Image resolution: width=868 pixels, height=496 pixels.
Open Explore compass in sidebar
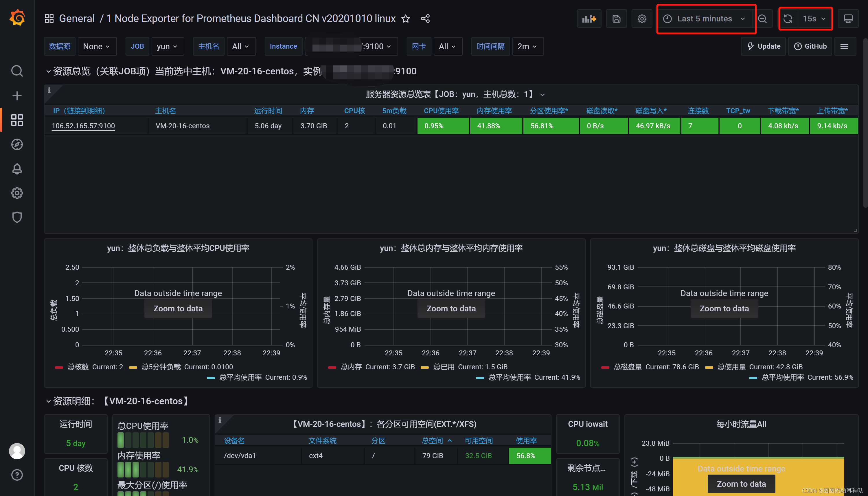click(x=17, y=144)
